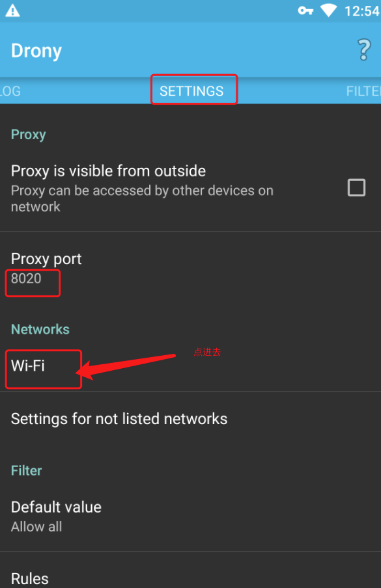This screenshot has width=381, height=588.
Task: Tap the Wi-Fi signal icon in status bar
Action: click(x=328, y=10)
